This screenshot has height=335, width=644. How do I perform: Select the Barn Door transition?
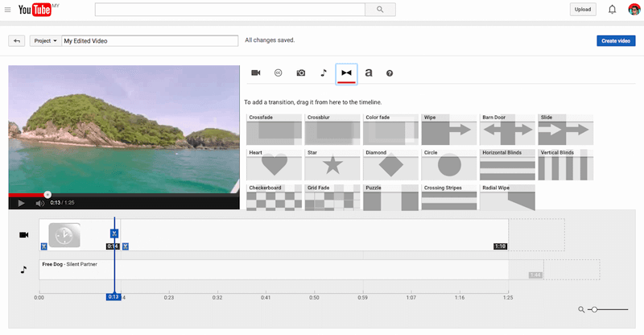pos(507,130)
